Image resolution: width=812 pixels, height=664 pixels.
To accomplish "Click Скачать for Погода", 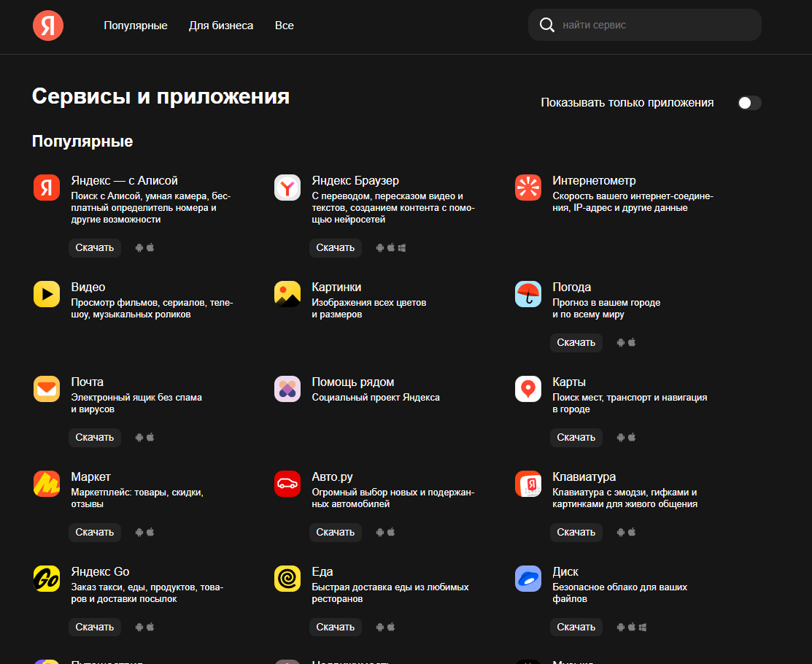I will pyautogui.click(x=576, y=342).
